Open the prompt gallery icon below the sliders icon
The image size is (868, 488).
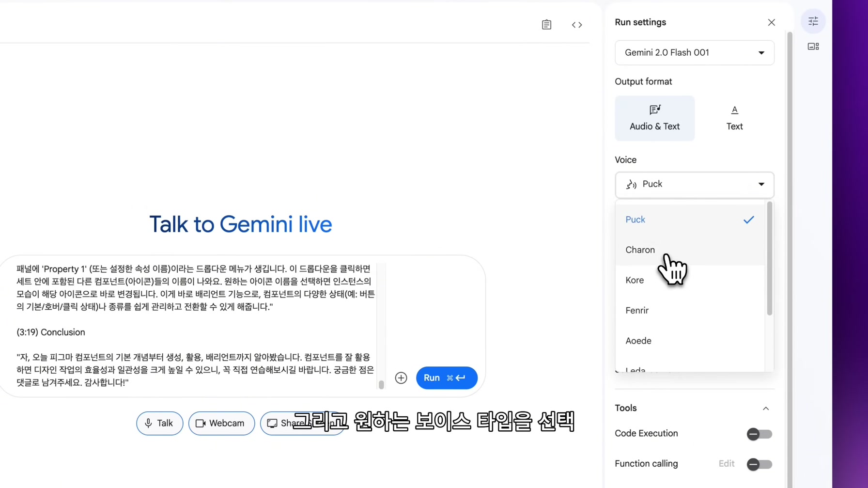click(x=813, y=47)
